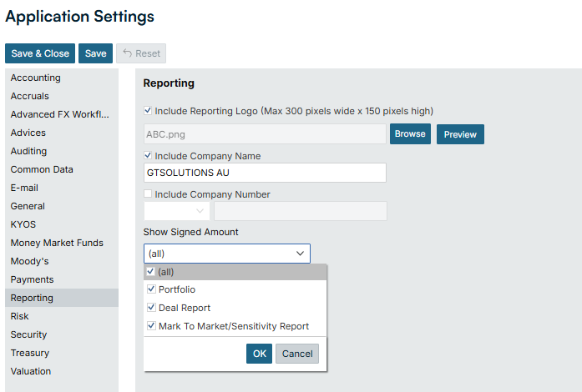The width and height of the screenshot is (582, 392).
Task: Open the KYOS settings section
Action: point(62,224)
